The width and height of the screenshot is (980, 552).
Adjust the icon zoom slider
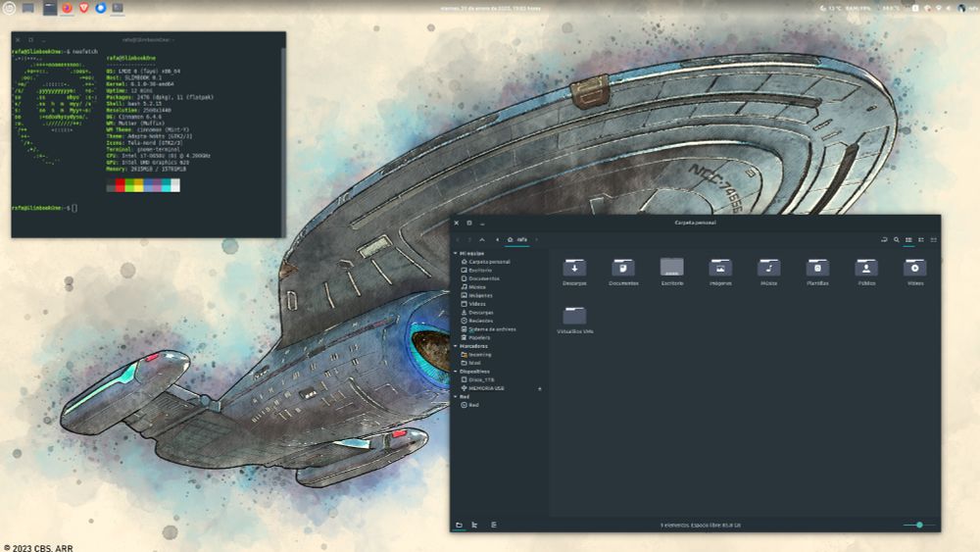[x=919, y=526]
